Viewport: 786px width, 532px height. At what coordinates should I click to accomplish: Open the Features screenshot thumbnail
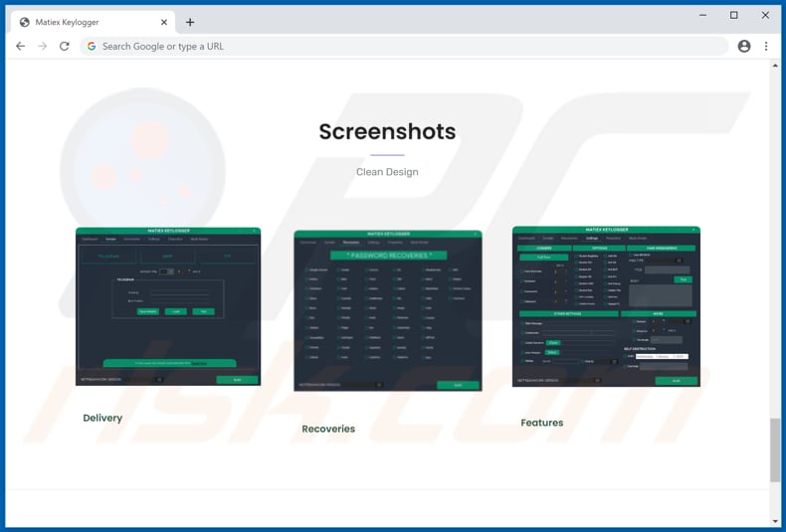(606, 306)
